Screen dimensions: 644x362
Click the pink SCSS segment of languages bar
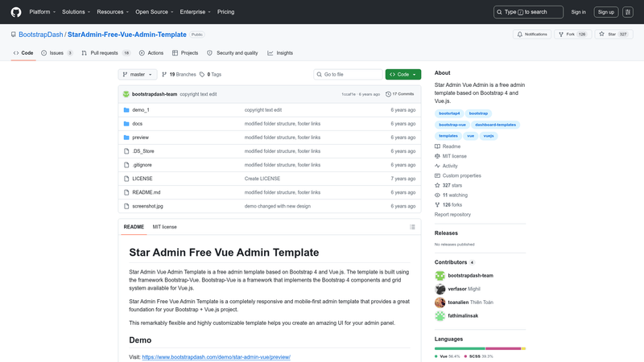(x=503, y=348)
